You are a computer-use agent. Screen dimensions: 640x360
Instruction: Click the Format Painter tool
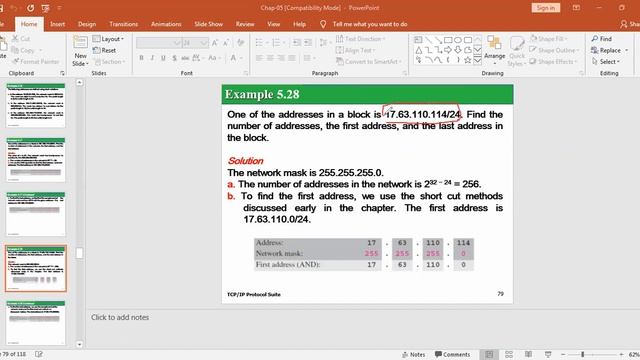[35, 61]
